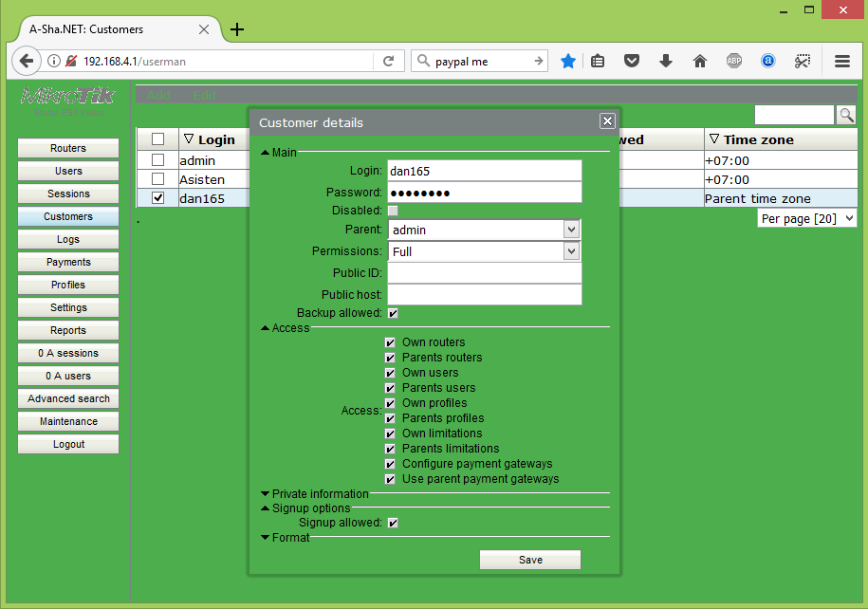This screenshot has height=609, width=868.
Task: Open the Profiles menu
Action: pos(68,285)
